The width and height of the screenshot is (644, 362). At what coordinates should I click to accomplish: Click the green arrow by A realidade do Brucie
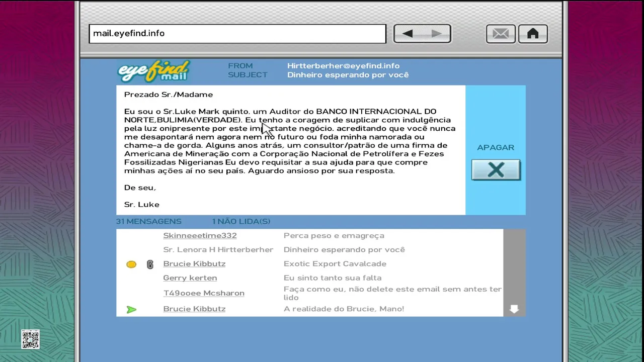tap(131, 309)
